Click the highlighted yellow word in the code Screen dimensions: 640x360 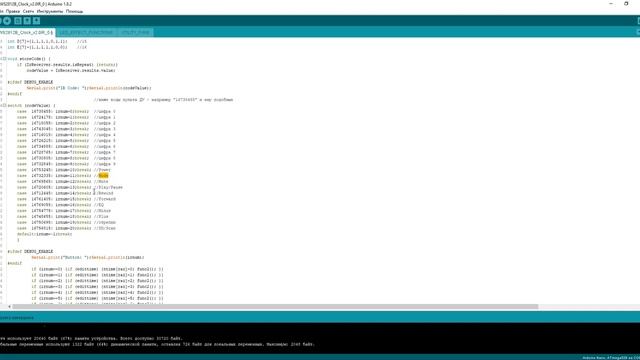point(103,176)
